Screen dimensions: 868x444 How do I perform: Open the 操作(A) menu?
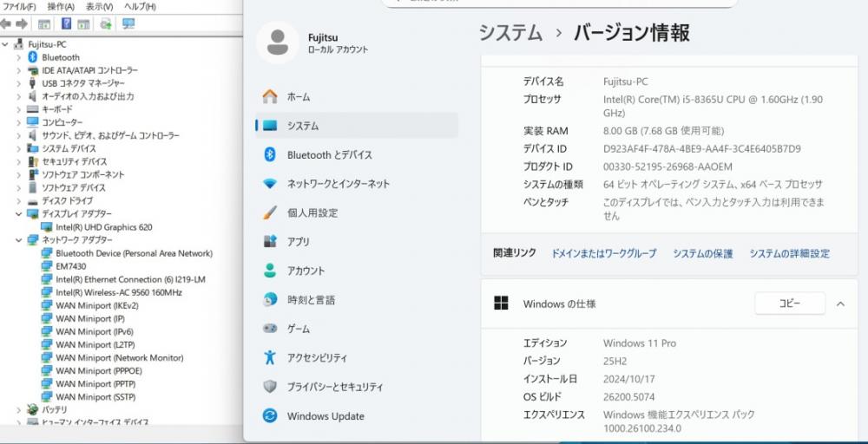pyautogui.click(x=61, y=7)
